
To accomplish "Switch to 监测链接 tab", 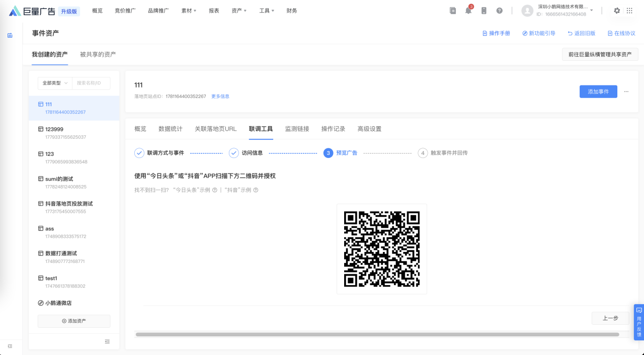I will tap(297, 129).
